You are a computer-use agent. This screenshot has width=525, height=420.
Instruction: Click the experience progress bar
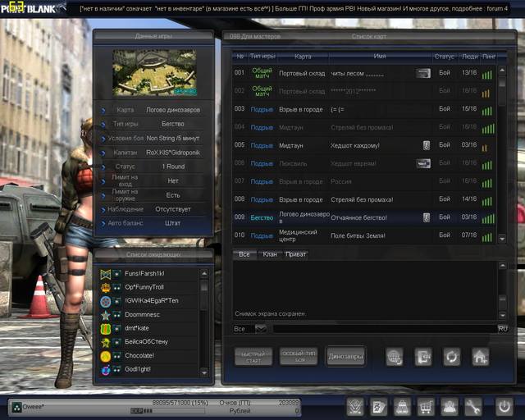point(167,411)
